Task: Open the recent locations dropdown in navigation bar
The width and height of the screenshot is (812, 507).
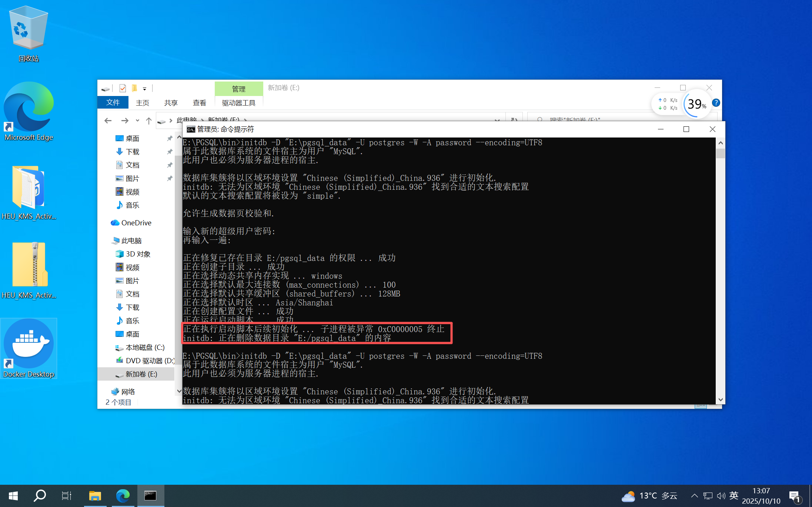Action: (x=137, y=120)
